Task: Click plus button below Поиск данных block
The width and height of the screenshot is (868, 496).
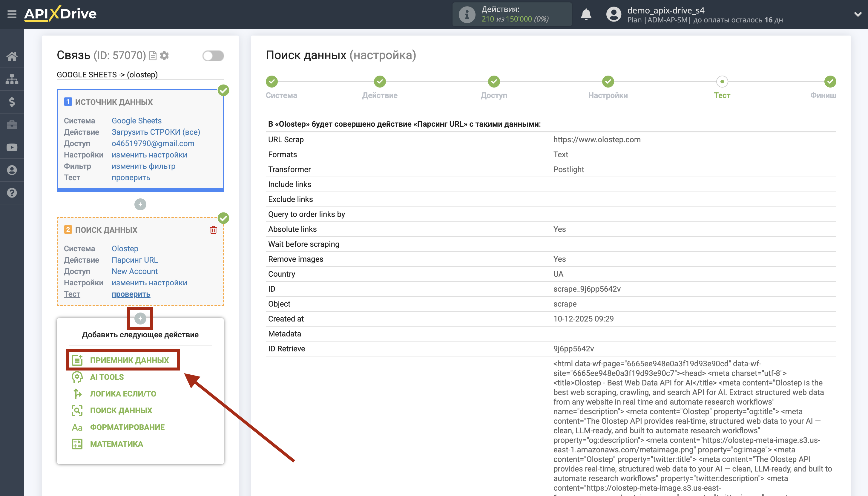Action: [140, 319]
